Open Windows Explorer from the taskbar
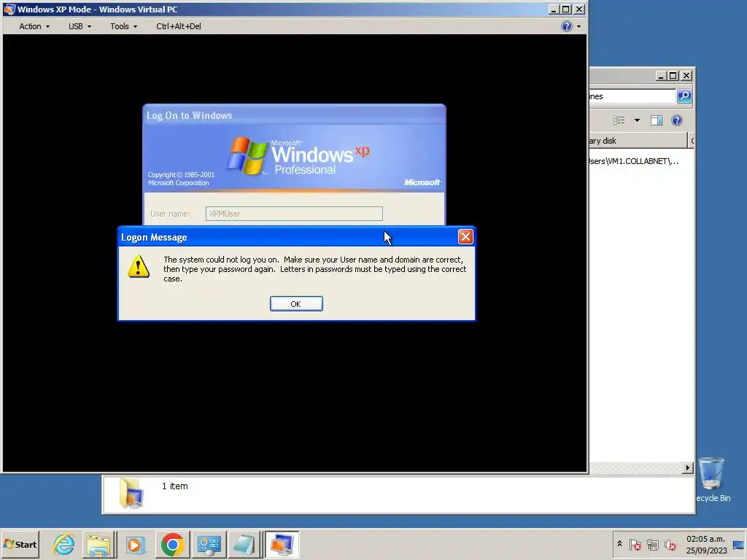This screenshot has height=560, width=747. (98, 544)
